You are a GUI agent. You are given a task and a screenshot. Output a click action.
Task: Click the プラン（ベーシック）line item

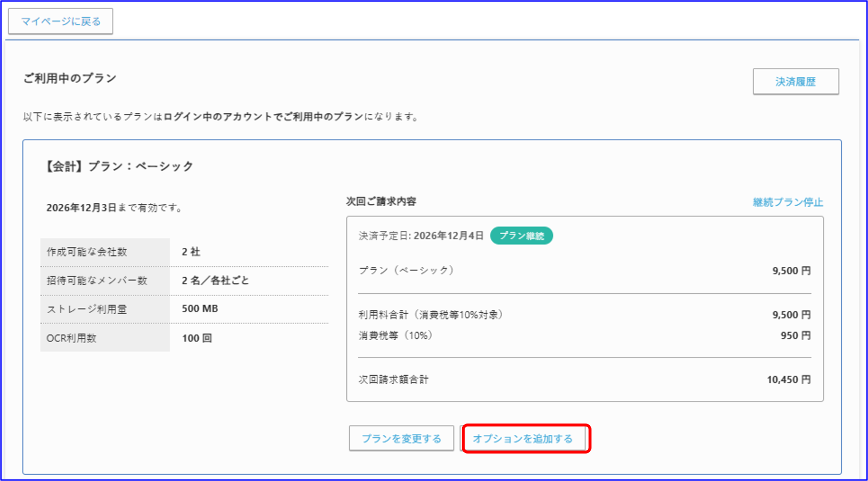tap(406, 270)
